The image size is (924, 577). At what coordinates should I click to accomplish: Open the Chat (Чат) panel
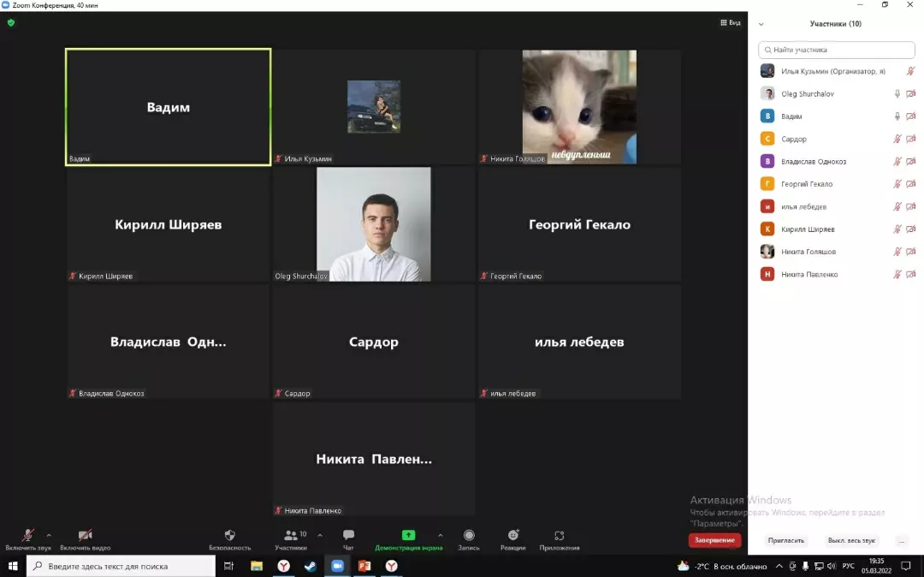[x=348, y=536]
